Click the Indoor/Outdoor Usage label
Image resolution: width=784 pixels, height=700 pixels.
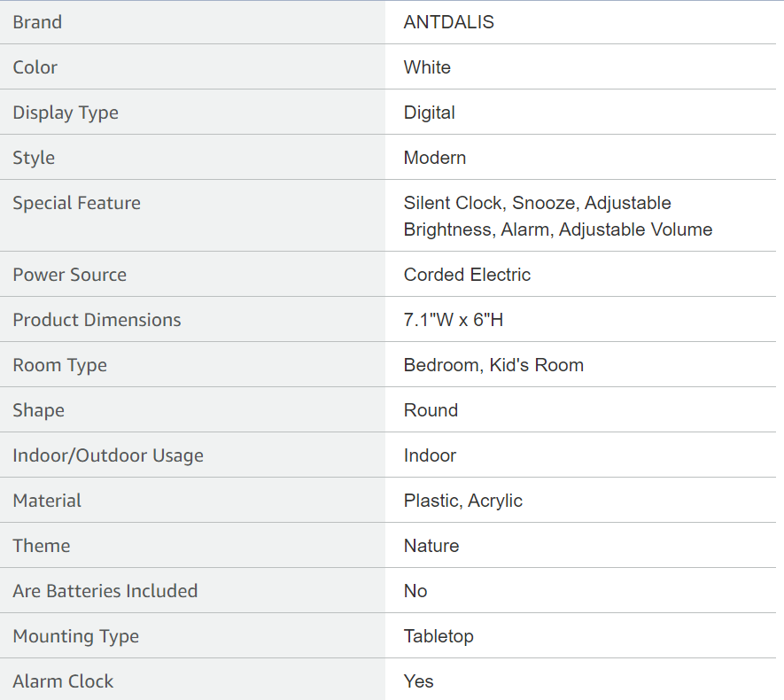tap(108, 455)
